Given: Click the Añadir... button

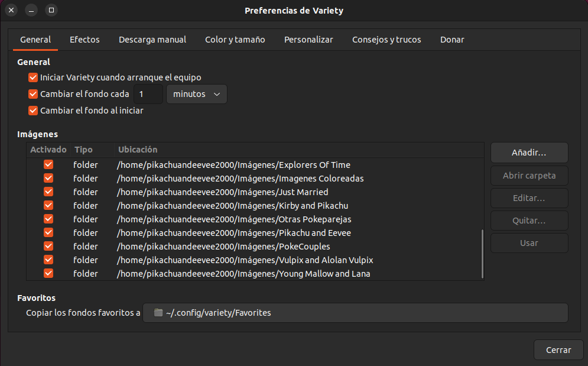Looking at the screenshot, I should [529, 153].
